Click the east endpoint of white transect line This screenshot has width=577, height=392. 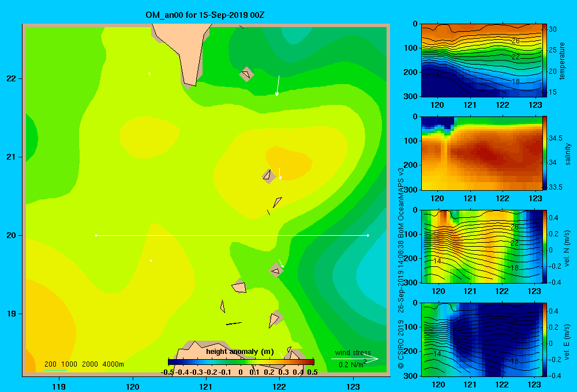368,235
